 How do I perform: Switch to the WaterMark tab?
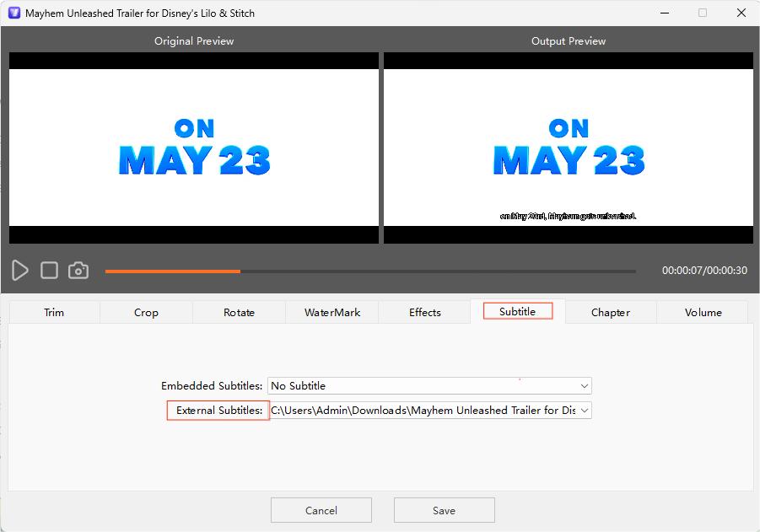click(331, 311)
